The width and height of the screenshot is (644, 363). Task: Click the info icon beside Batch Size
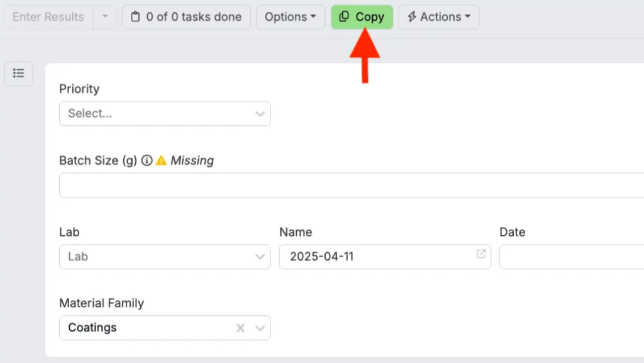click(147, 160)
